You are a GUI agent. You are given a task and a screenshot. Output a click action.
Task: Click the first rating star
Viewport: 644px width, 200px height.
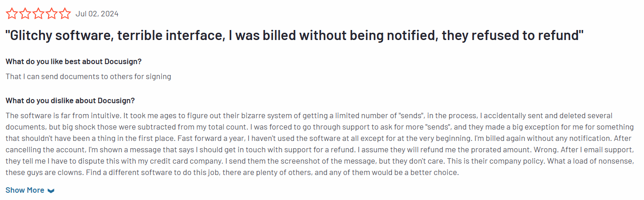pyautogui.click(x=11, y=14)
